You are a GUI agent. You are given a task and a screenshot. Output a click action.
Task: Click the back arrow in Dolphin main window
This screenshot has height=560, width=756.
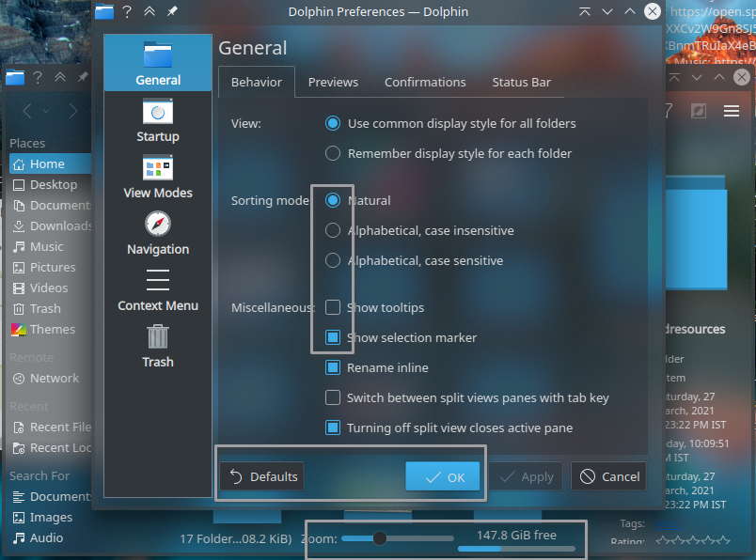[27, 111]
